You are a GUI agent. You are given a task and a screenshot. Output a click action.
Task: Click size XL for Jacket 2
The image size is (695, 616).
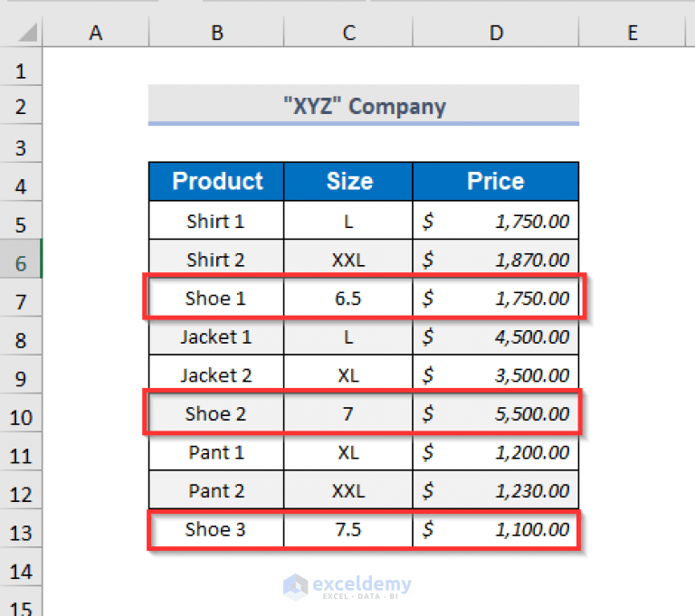tap(348, 374)
